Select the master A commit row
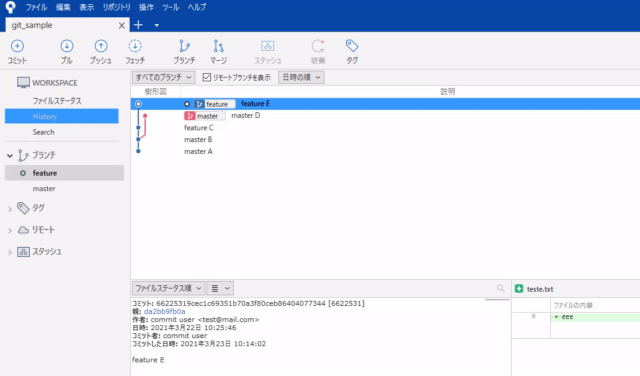 coord(385,151)
